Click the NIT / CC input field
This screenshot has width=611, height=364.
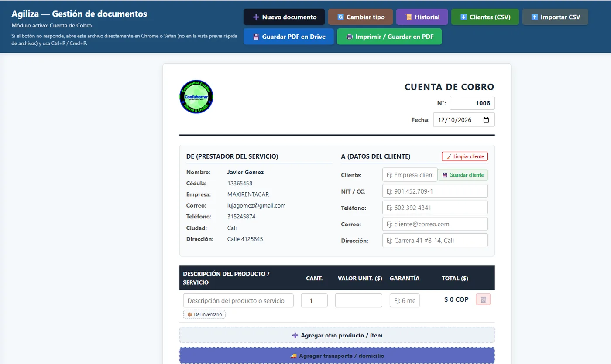[435, 191]
